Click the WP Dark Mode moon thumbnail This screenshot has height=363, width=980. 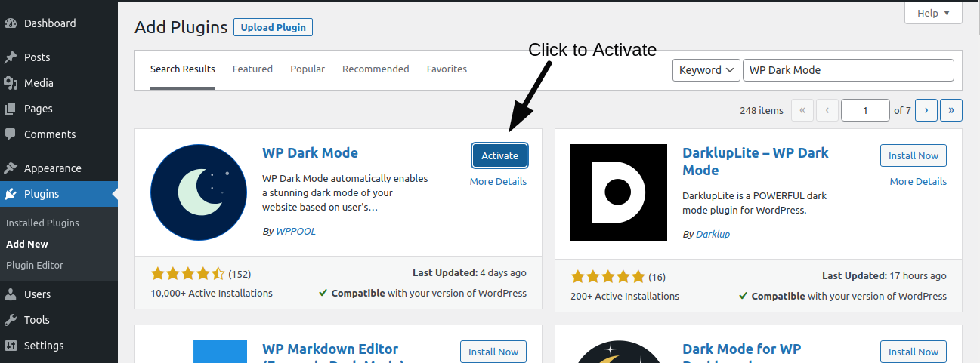tap(199, 192)
